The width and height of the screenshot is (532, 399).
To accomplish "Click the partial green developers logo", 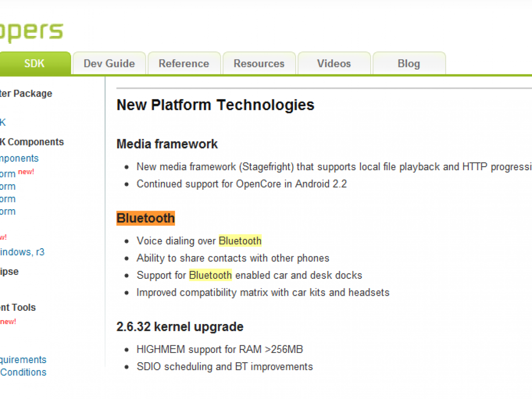I will point(31,31).
